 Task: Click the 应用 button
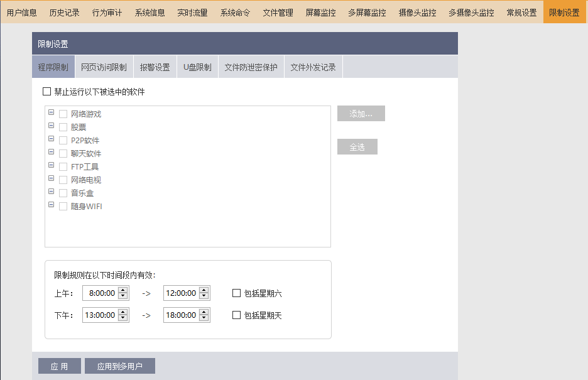pos(60,366)
